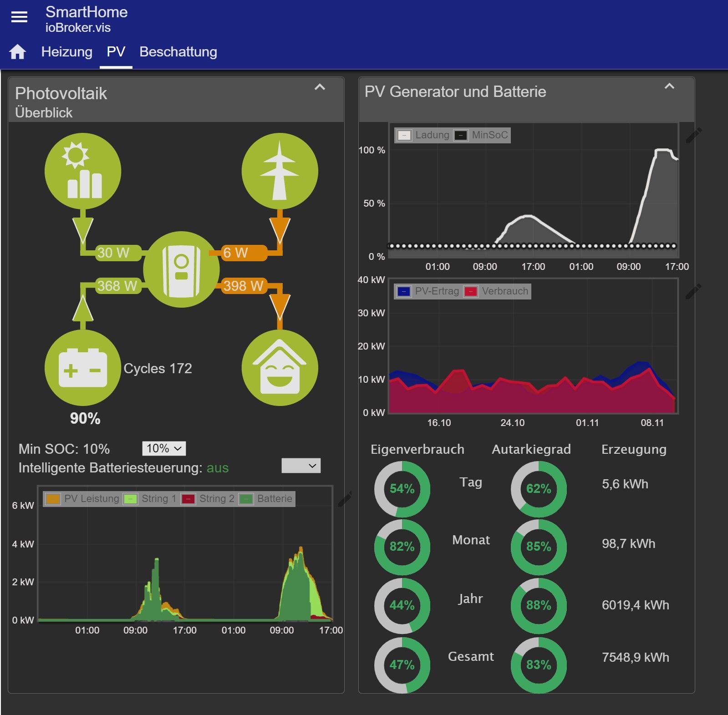Open the Min SOC 10% dropdown
The image size is (728, 715).
tap(164, 448)
